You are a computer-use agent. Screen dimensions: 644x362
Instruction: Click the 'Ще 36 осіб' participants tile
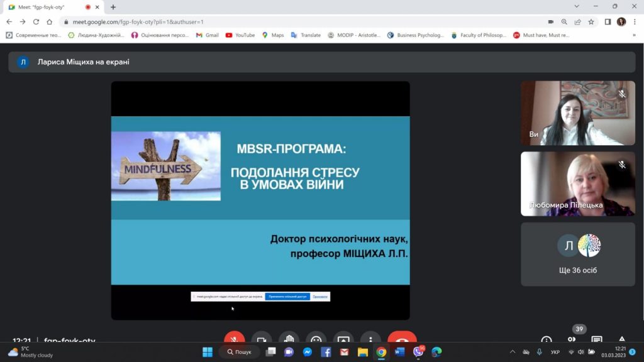(577, 255)
